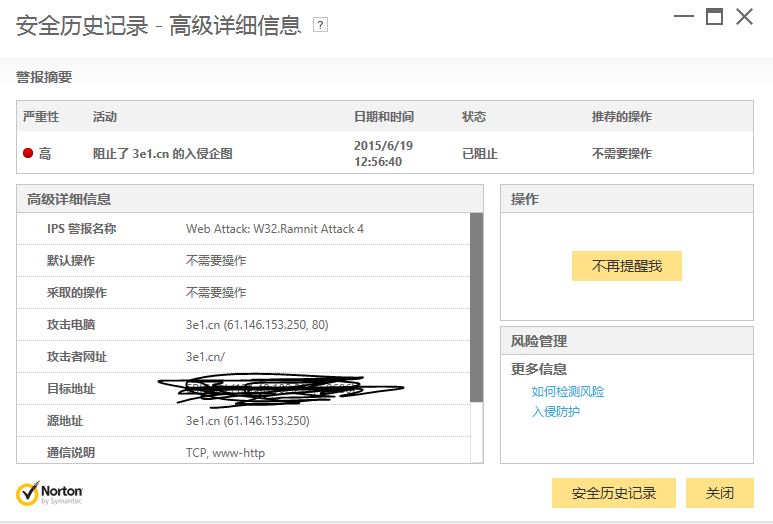773x524 pixels.
Task: Select the 状态 column header
Action: (474, 117)
